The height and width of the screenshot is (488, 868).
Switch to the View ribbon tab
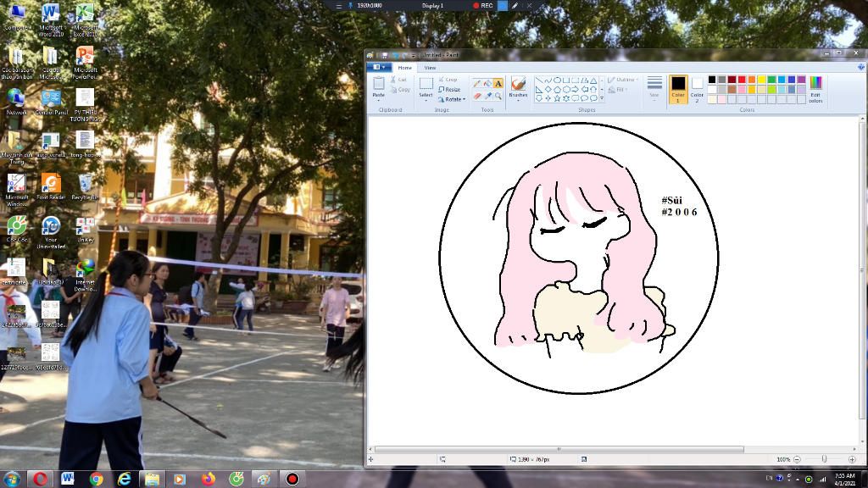pos(430,68)
